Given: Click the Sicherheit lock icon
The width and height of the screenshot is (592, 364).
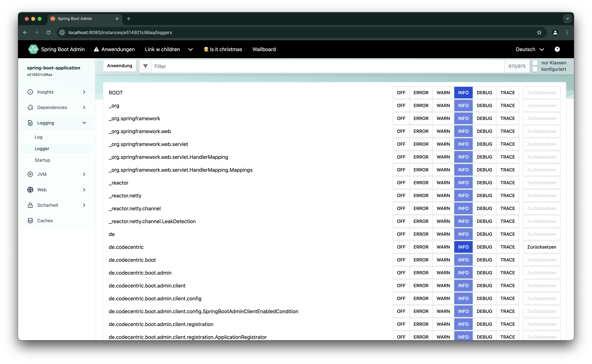Looking at the screenshot, I should click(x=30, y=205).
